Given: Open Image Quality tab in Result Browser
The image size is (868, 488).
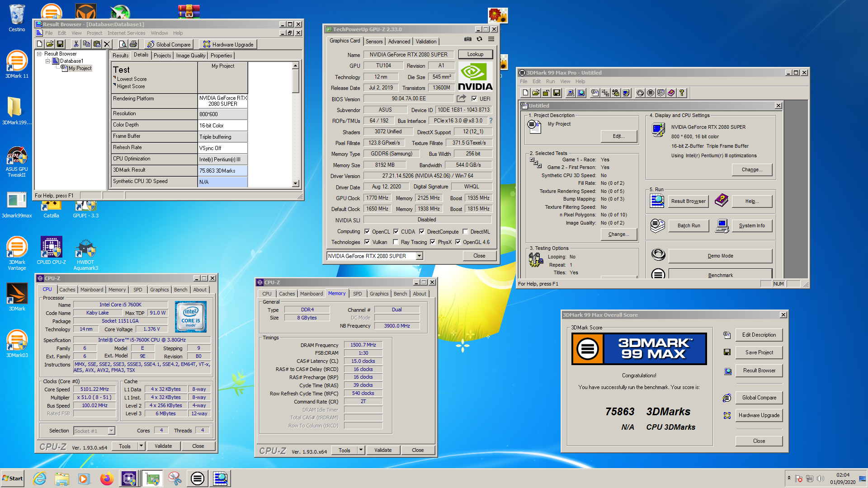Looking at the screenshot, I should pos(191,55).
